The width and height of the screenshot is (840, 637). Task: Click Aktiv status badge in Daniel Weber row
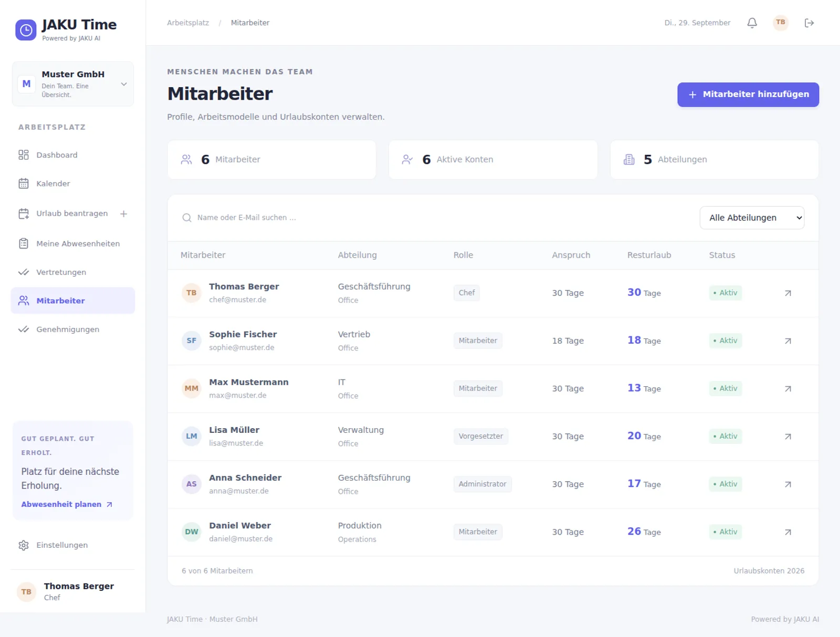725,532
